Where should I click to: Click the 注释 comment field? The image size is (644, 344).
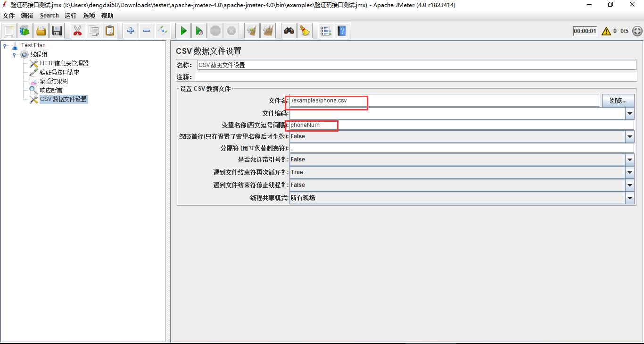point(415,77)
